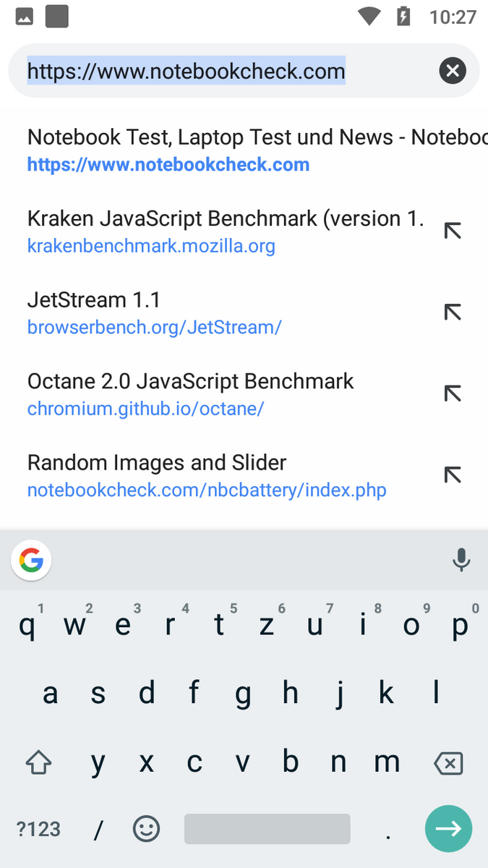Select the browserbench.org/JetStream/ suggestion

click(217, 313)
